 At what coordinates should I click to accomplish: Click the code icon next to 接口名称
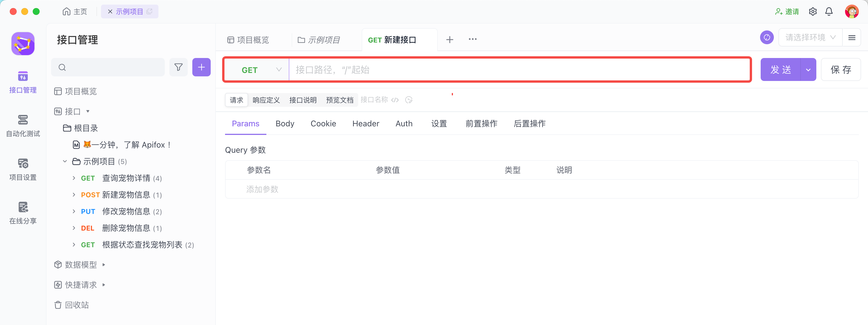point(395,100)
